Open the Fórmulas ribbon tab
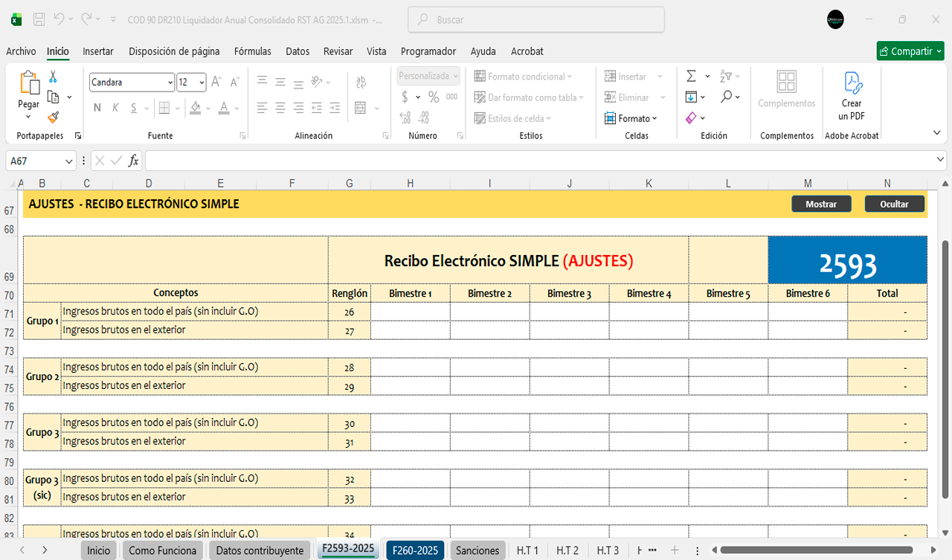The height and width of the screenshot is (560, 952). click(252, 51)
